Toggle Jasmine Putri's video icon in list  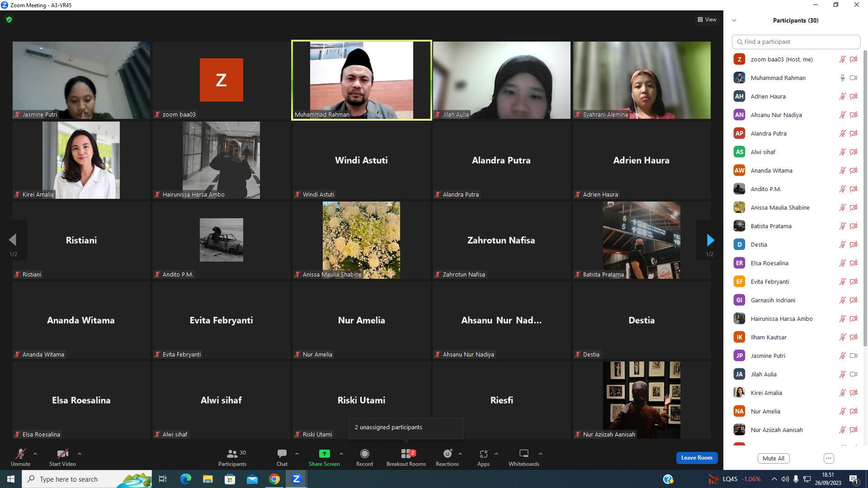click(854, 356)
